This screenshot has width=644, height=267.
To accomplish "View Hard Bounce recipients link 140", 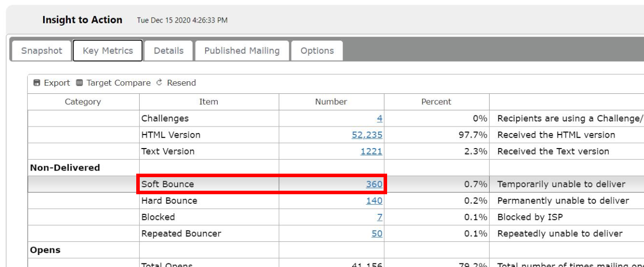I will (374, 201).
